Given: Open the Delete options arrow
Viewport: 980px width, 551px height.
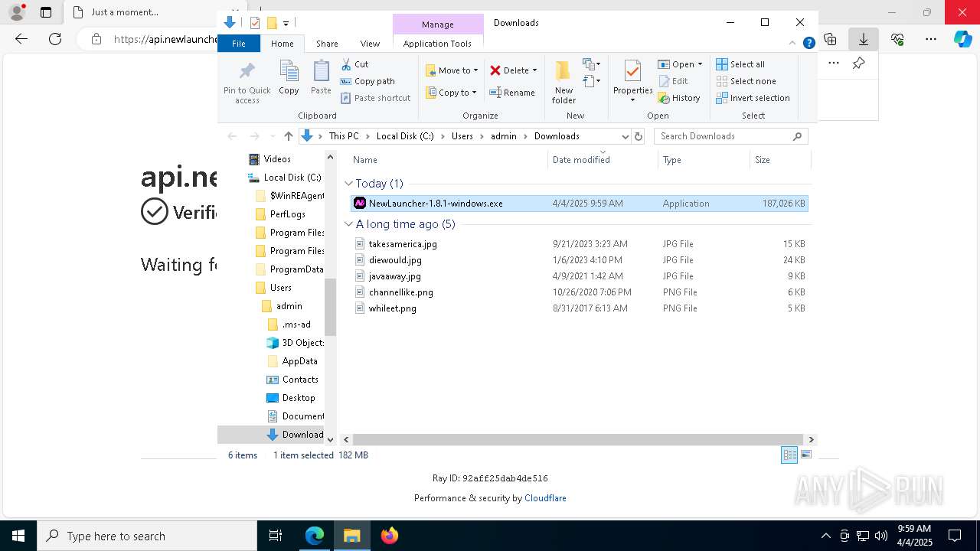Looking at the screenshot, I should (x=534, y=70).
